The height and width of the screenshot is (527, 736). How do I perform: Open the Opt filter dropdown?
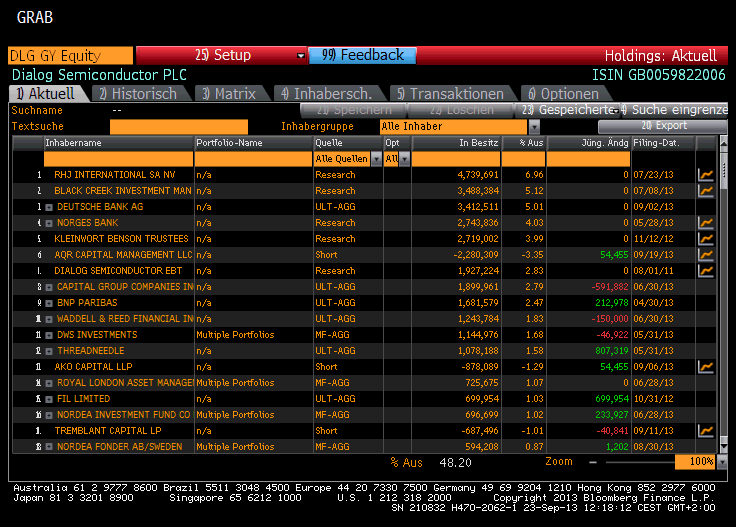click(404, 159)
